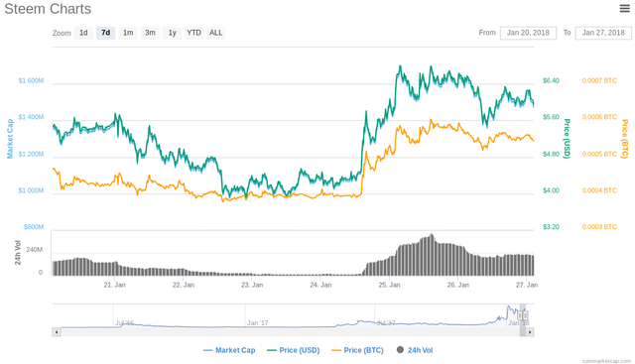Click the 0.0003 BTC axis label

coord(599,227)
